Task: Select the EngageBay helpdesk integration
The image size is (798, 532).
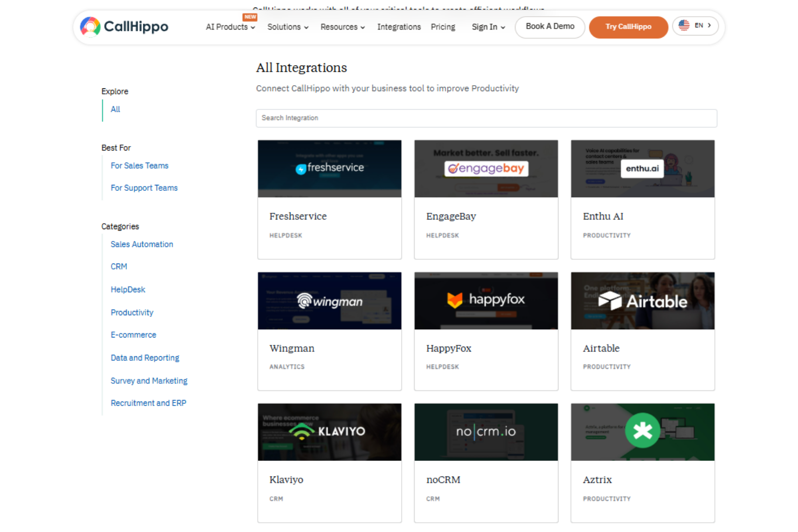Action: point(486,199)
